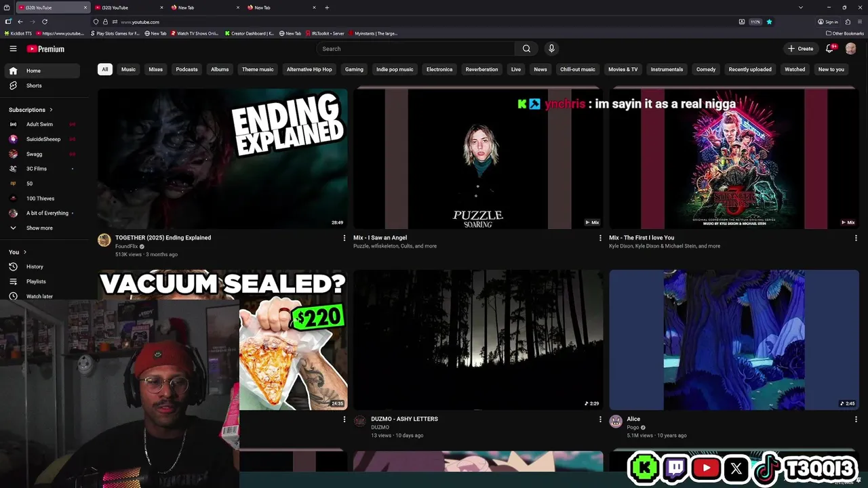868x488 pixels.
Task: Select the Mixes filter chip
Action: [155, 69]
